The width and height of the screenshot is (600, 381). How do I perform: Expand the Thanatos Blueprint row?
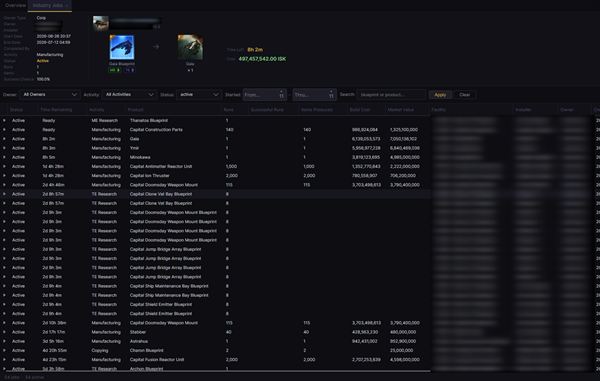click(4, 120)
